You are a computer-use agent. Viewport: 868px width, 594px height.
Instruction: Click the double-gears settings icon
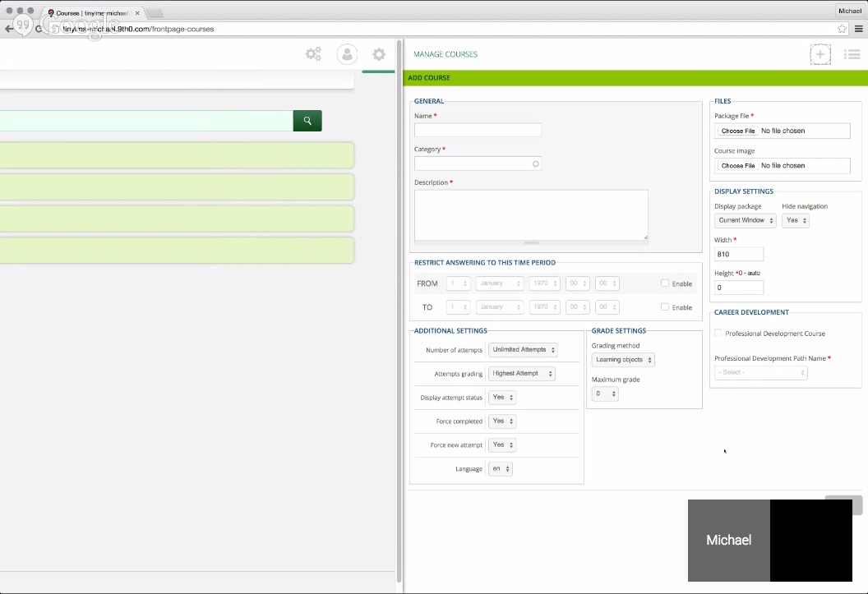coord(313,54)
